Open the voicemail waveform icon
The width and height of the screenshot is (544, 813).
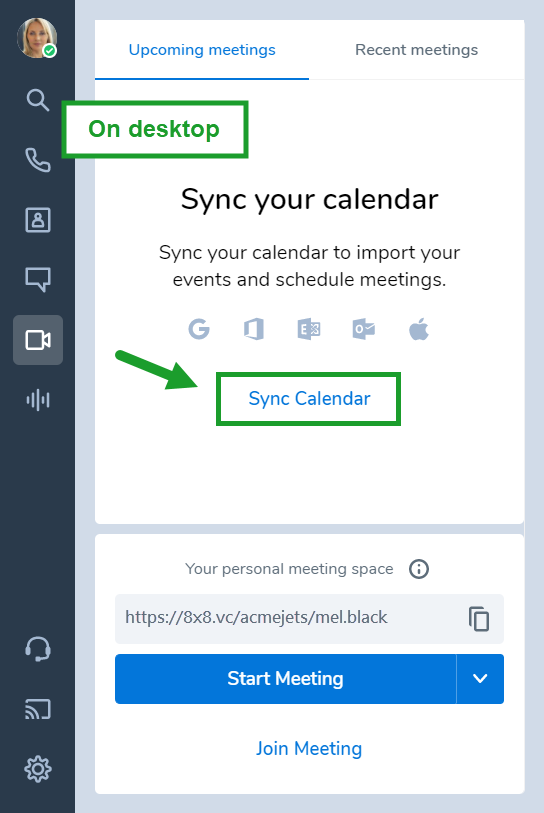tap(38, 400)
